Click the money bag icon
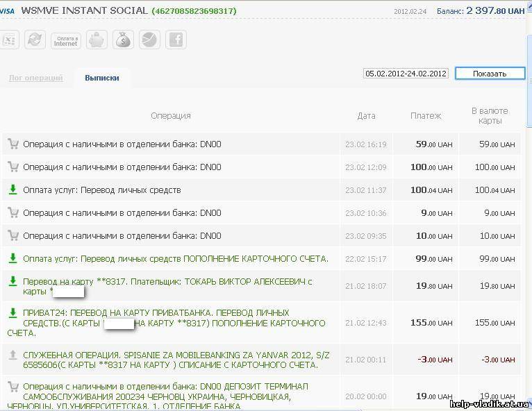Screen dimensions: 532x411 pos(123,40)
